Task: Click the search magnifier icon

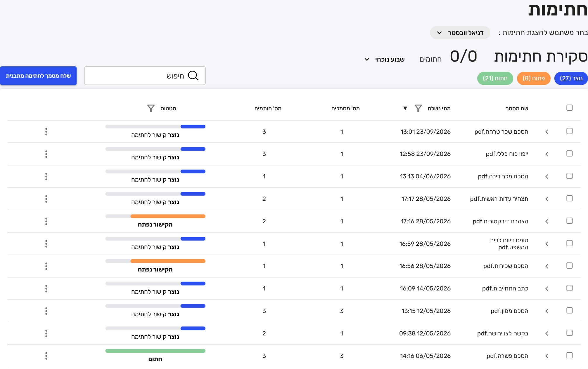Action: [x=193, y=76]
